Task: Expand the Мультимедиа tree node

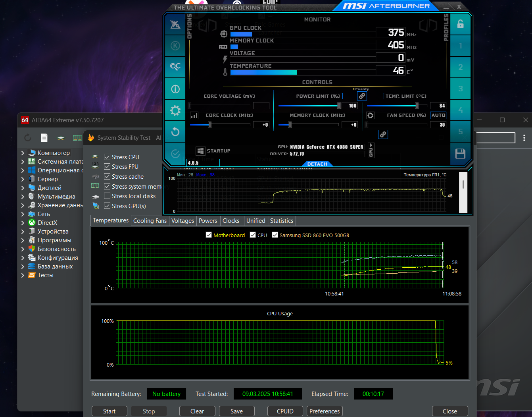Action: tap(23, 197)
